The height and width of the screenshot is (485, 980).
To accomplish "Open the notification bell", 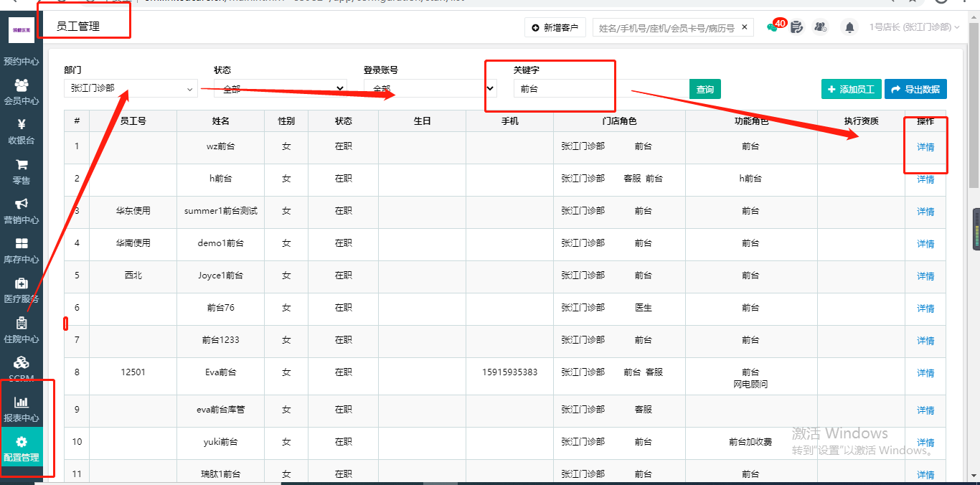I will click(850, 27).
